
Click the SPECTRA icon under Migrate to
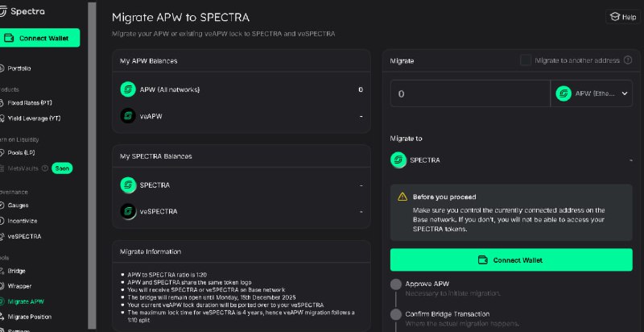coord(398,160)
